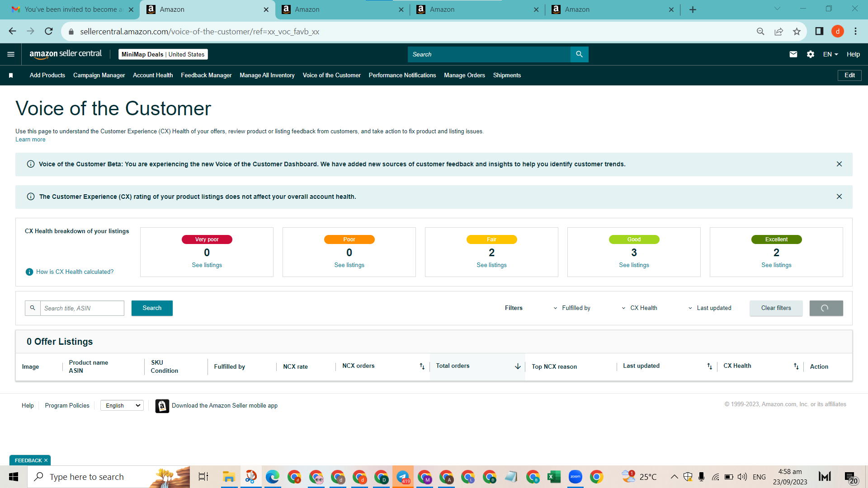Open Chrome three-dot menu

click(x=855, y=31)
